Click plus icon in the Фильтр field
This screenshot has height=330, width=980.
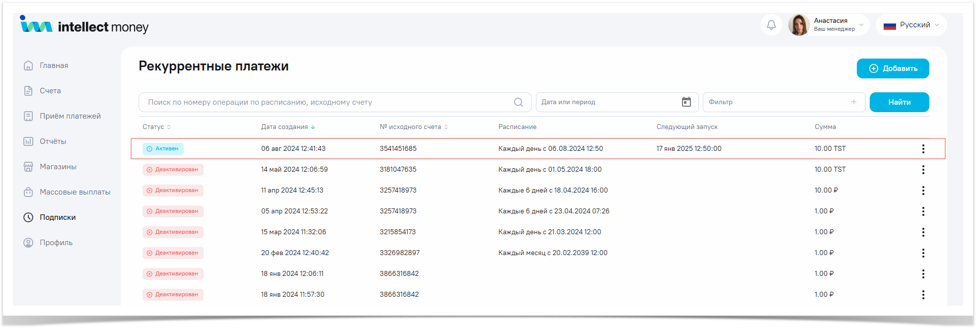tap(853, 102)
